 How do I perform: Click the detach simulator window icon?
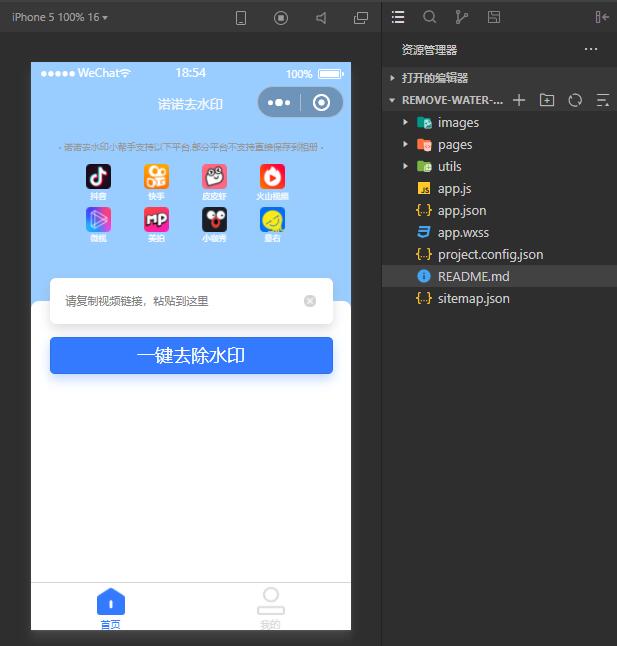tap(361, 18)
